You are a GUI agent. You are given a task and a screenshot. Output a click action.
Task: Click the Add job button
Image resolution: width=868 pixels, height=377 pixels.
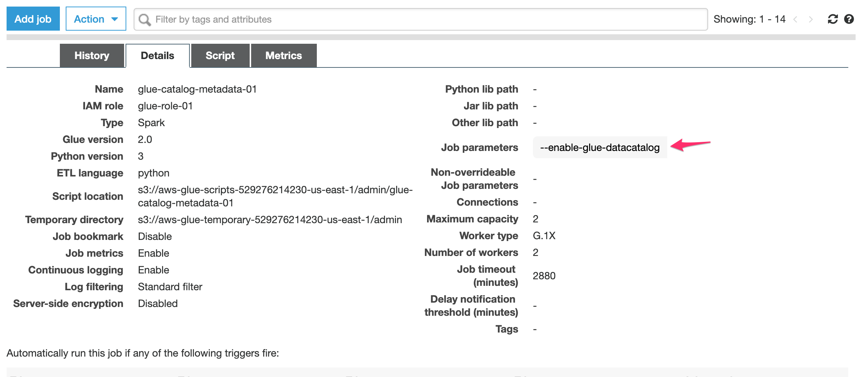[33, 19]
